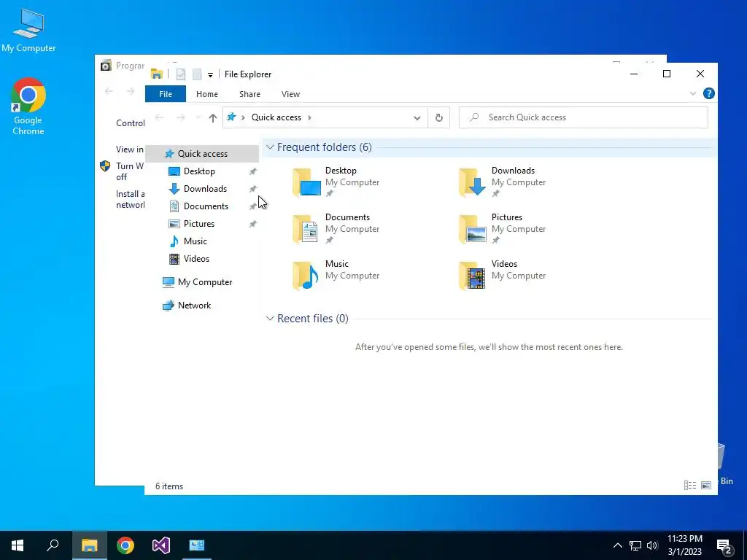Screen dimensions: 747x560
Task: Open the View ribbon tab
Action: [x=290, y=94]
